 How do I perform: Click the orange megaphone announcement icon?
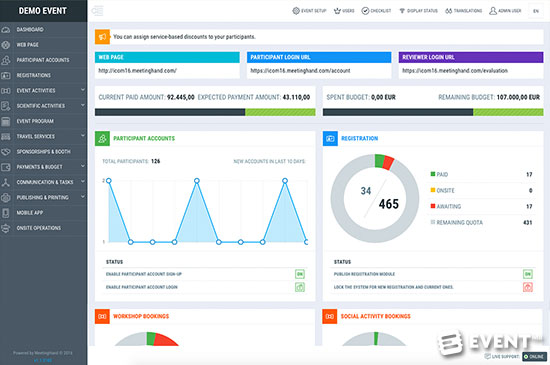pyautogui.click(x=102, y=37)
